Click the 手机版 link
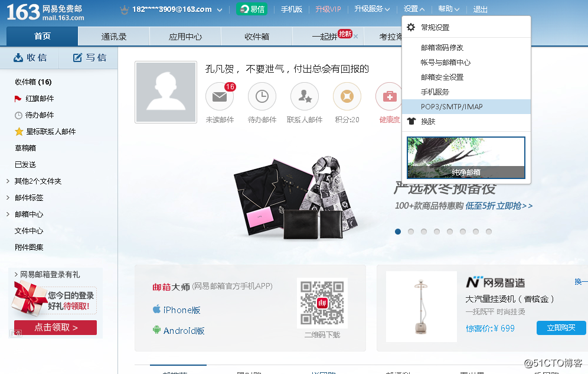The image size is (588, 374). [292, 9]
